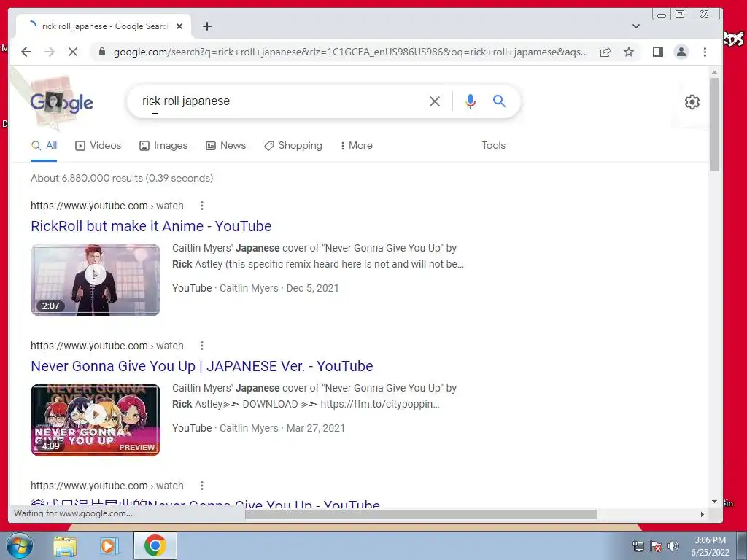Switch to the News tab
Image resolution: width=747 pixels, height=560 pixels.
coord(226,146)
